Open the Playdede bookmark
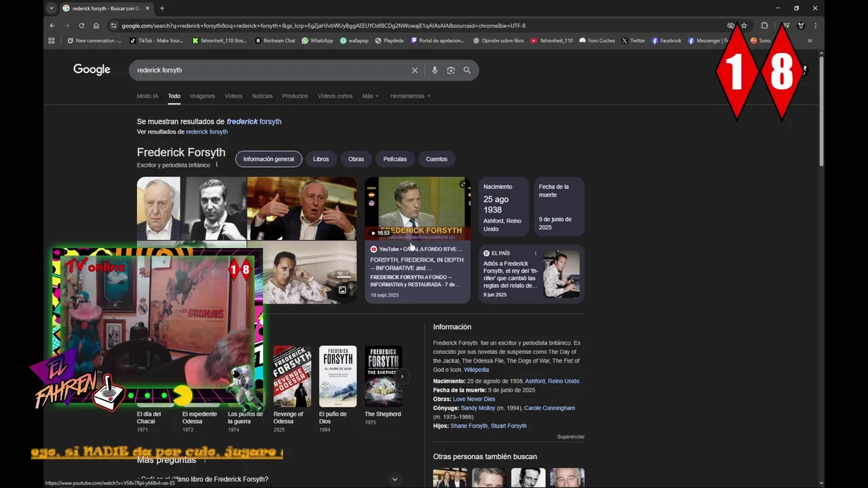Screen dimensions: 868x488 click(389, 41)
